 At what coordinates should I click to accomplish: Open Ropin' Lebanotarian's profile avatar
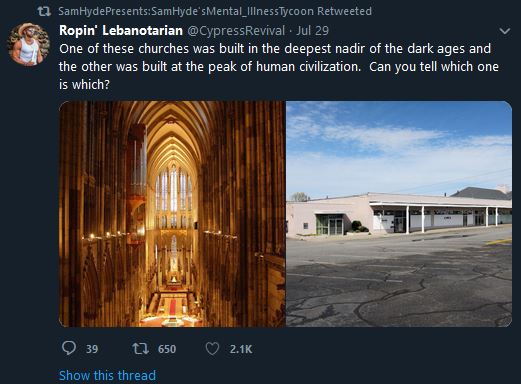coord(29,44)
